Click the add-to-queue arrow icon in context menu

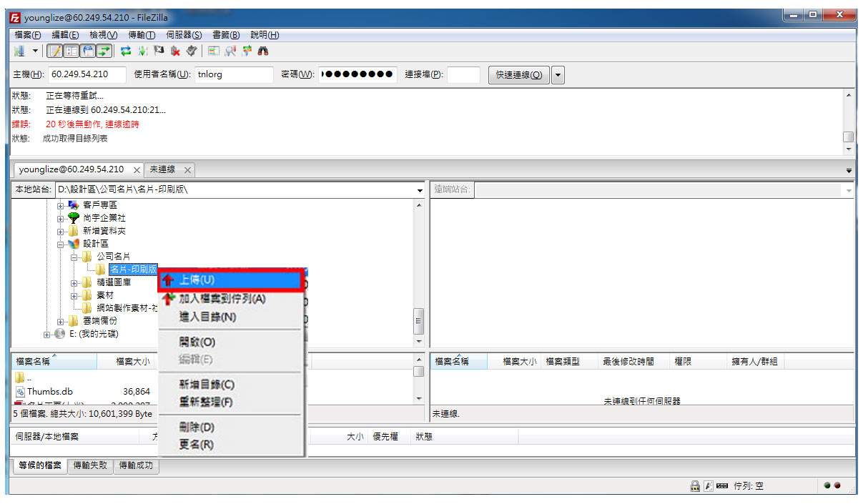[169, 298]
